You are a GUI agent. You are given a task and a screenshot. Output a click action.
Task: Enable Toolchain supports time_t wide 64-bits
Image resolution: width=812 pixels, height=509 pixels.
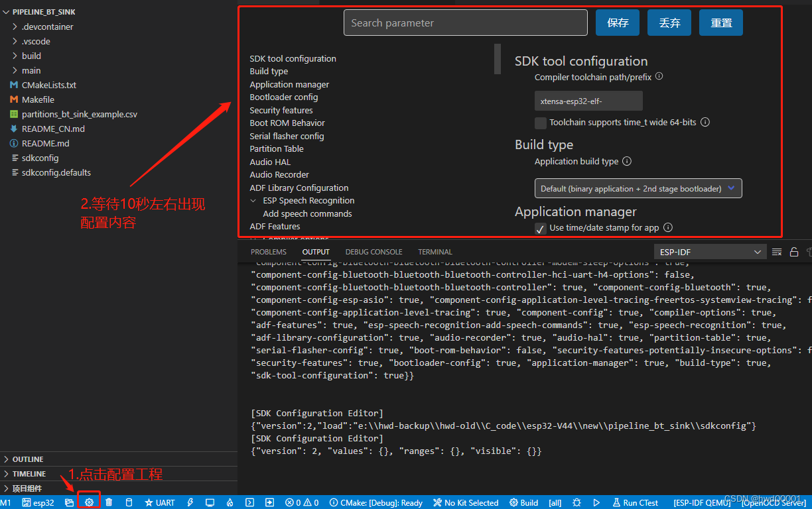(x=541, y=123)
